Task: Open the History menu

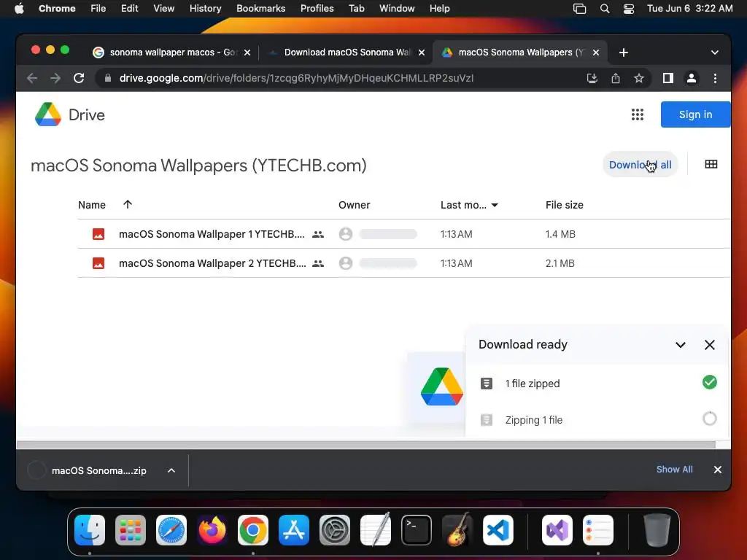Action: point(205,9)
